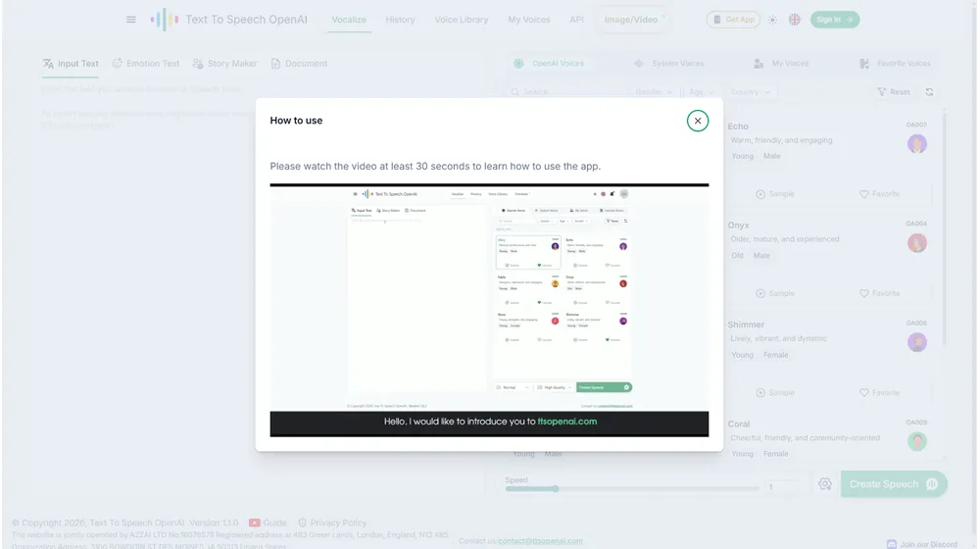This screenshot has width=980, height=549.
Task: Play the Onyx voice Sample
Action: click(775, 293)
